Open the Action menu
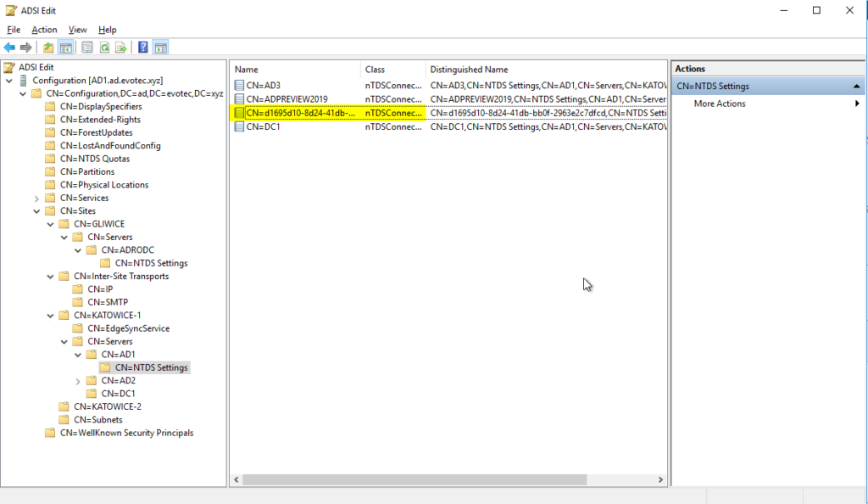The image size is (868, 504). coord(44,29)
